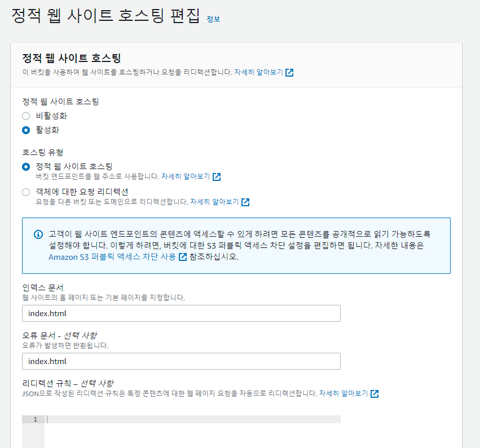This screenshot has height=448, width=480.
Task: Click the 오류가 발생하면 반환됩니다. helper text
Action: pos(65,345)
